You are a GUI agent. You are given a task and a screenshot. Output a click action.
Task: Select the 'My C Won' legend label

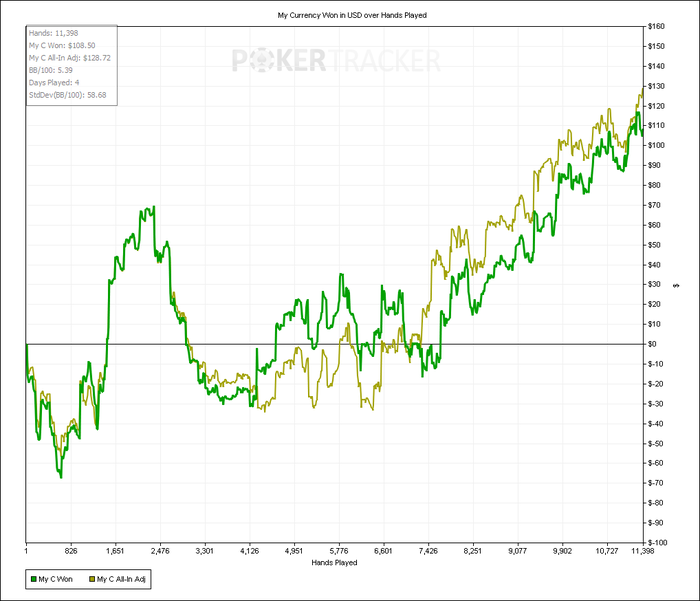[55, 579]
